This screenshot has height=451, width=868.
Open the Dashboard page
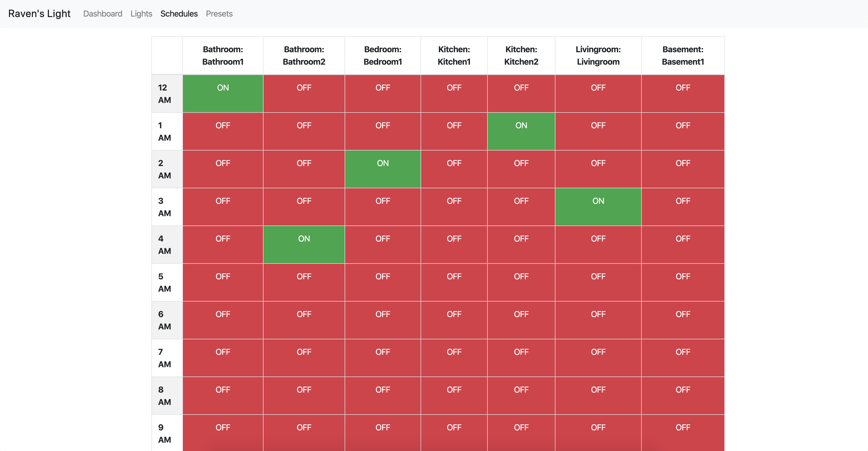click(103, 14)
